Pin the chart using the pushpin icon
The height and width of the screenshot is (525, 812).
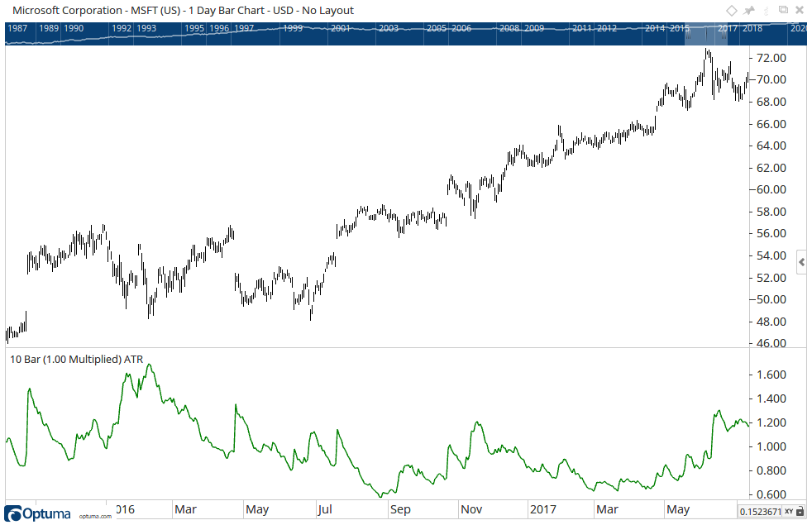(749, 11)
